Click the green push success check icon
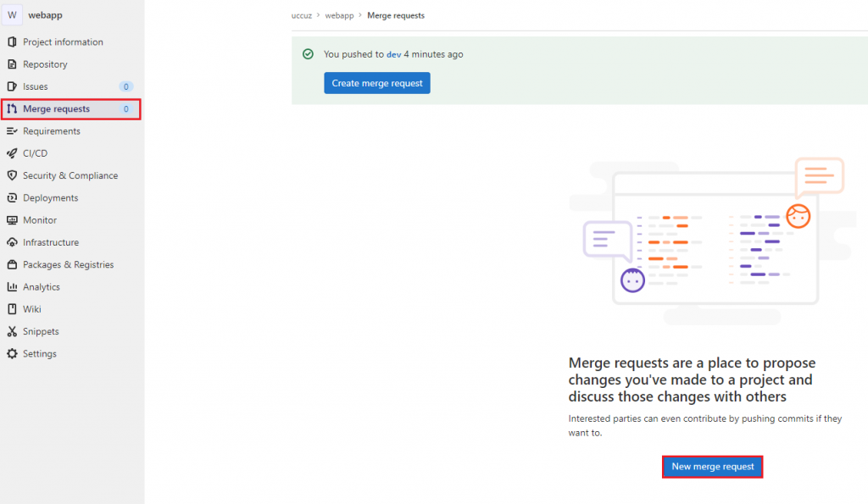 click(309, 54)
